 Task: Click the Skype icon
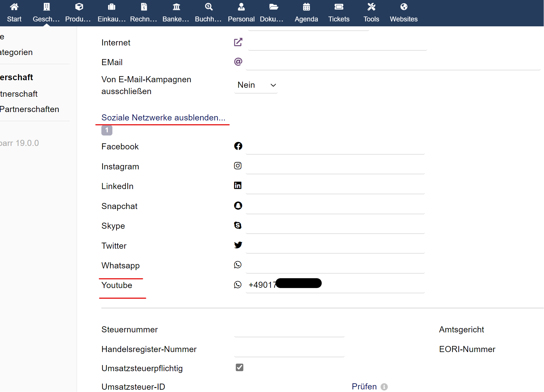tap(238, 225)
